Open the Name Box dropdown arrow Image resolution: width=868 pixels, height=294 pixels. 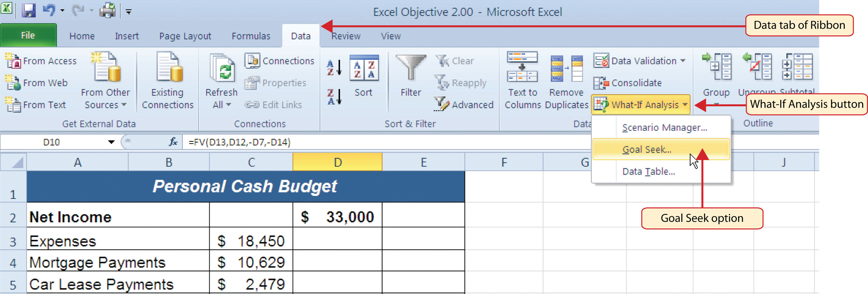point(111,142)
